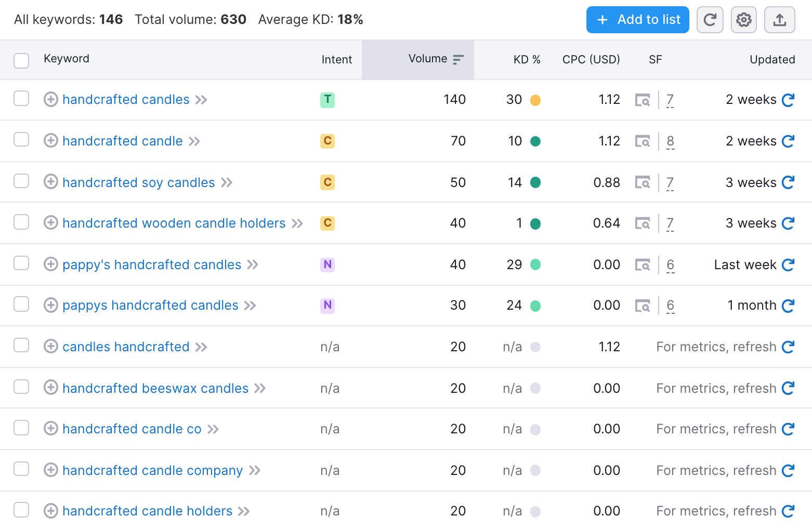Open SERP snapshot icon for handcrafted candles
Image resolution: width=812 pixels, height=530 pixels.
643,100
